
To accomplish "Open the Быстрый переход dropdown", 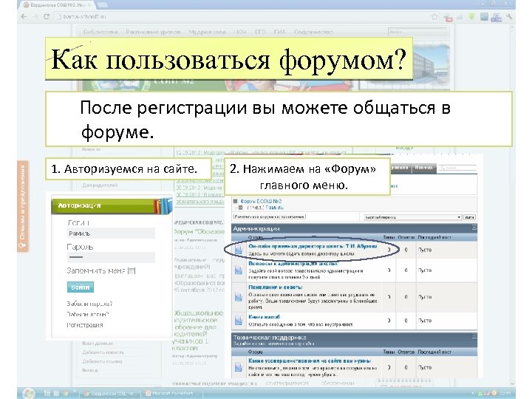I will [412, 217].
